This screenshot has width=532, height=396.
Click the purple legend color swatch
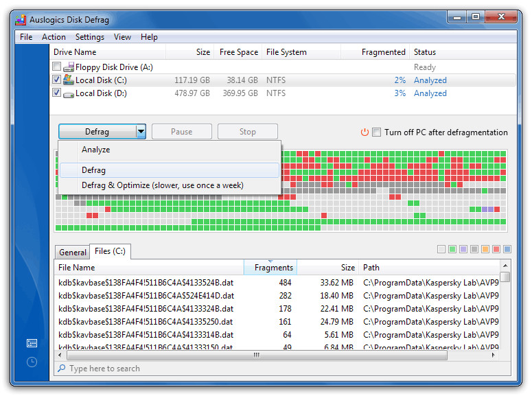(x=463, y=249)
